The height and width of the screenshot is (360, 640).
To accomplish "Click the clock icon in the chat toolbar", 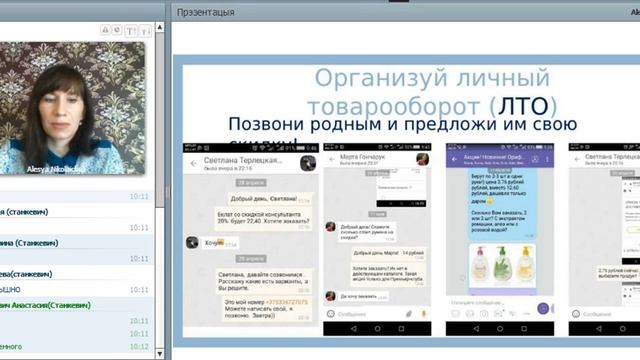I will 117,30.
